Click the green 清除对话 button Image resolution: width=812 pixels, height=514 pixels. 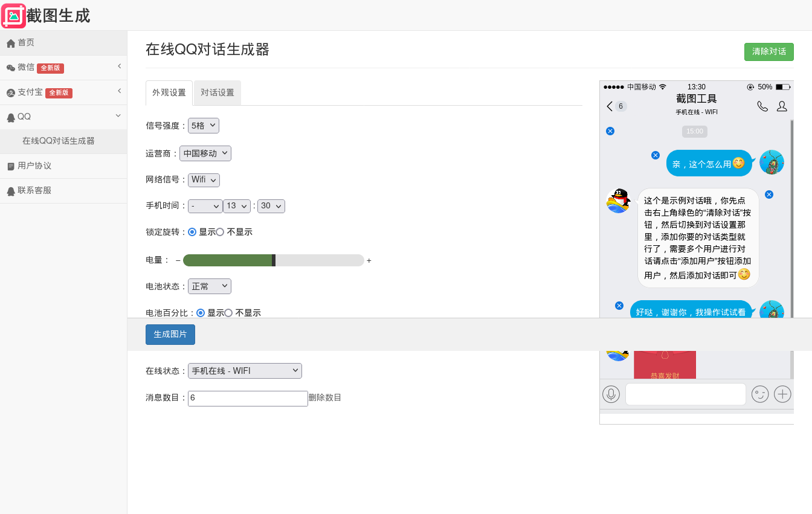[x=768, y=52]
